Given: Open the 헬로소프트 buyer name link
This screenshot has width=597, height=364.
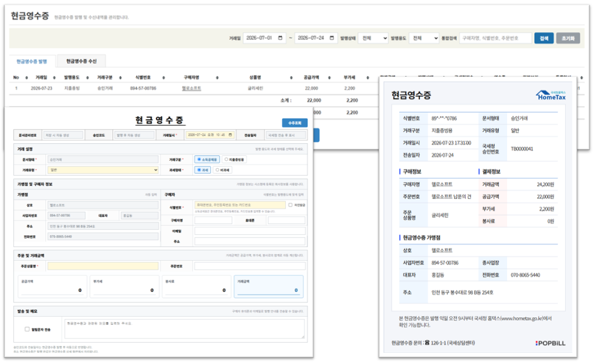Looking at the screenshot, I should point(192,88).
